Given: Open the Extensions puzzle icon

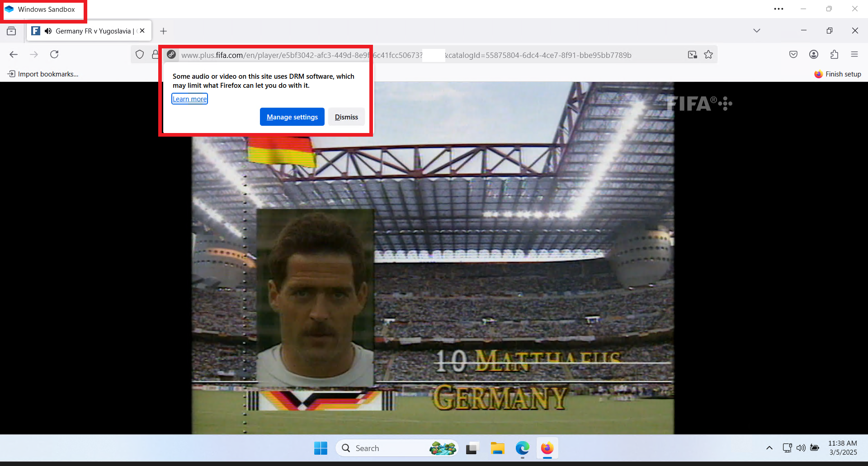Looking at the screenshot, I should (x=834, y=54).
